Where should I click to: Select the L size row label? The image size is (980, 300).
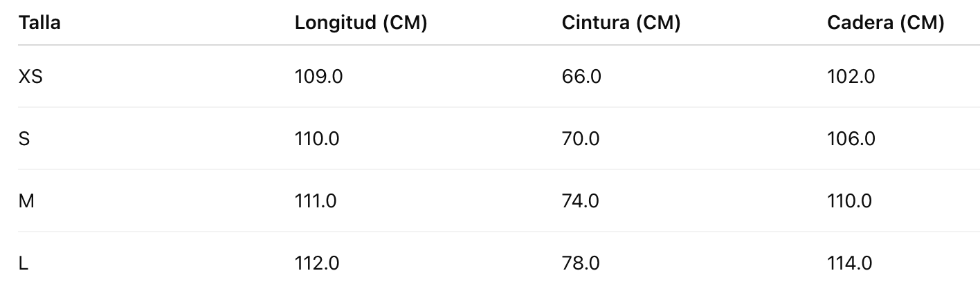pyautogui.click(x=24, y=263)
